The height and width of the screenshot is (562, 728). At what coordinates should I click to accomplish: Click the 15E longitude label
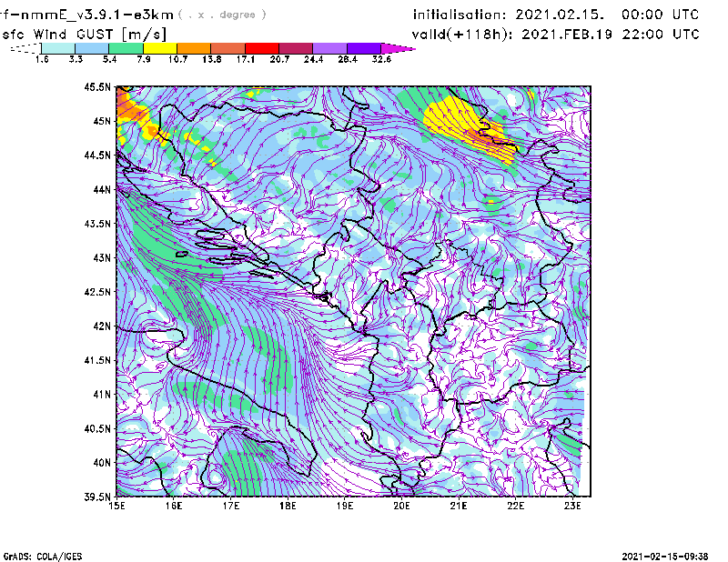tap(116, 506)
